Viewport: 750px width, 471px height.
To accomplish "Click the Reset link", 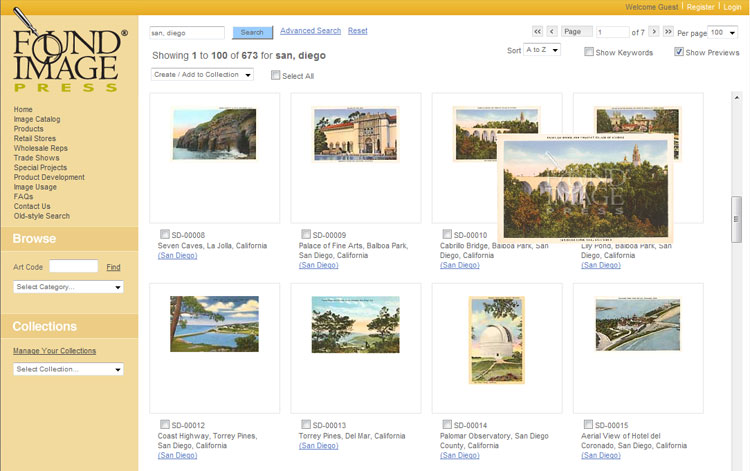I will [357, 31].
